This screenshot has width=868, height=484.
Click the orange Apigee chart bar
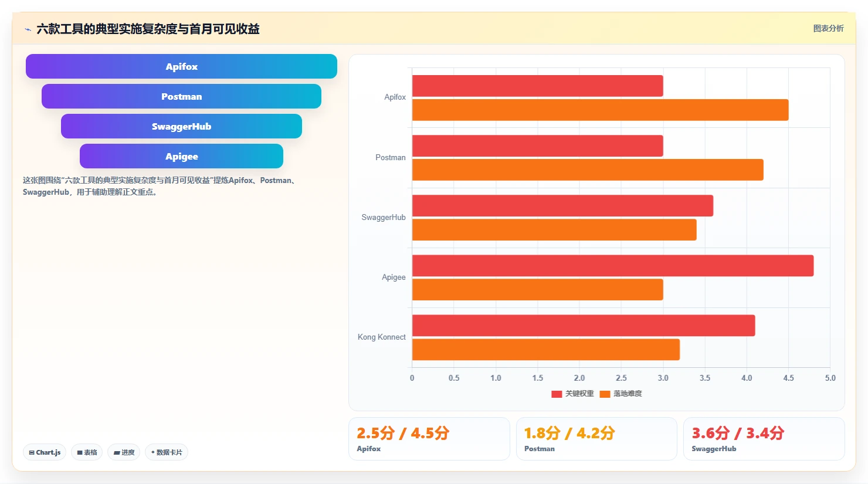point(538,289)
